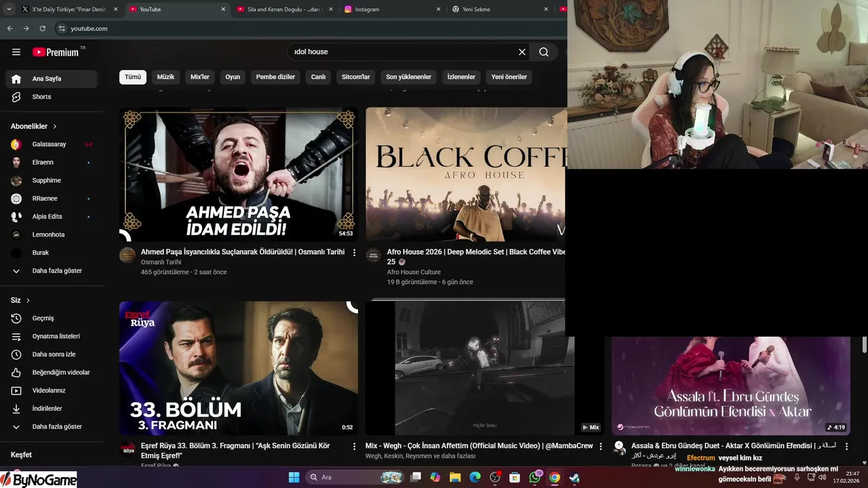Open the Ana Sayfa home item
The image size is (868, 488).
(52, 79)
